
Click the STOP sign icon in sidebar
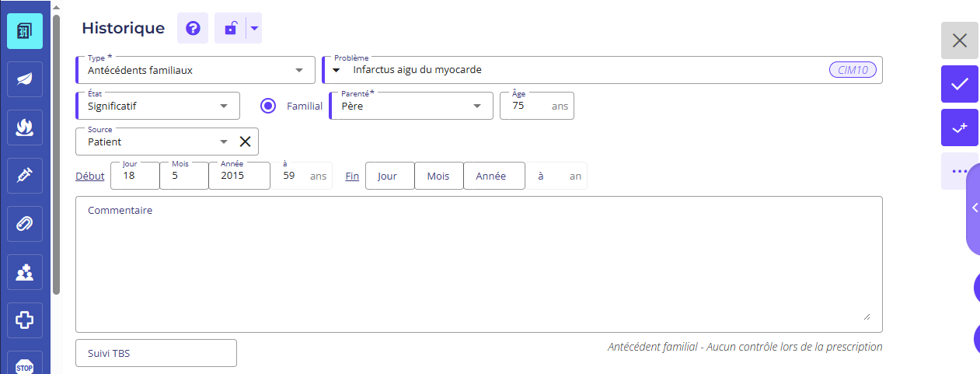coord(25,364)
